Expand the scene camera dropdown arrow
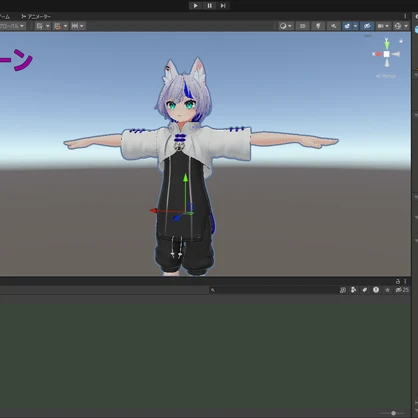This screenshot has width=418, height=418. point(387,26)
